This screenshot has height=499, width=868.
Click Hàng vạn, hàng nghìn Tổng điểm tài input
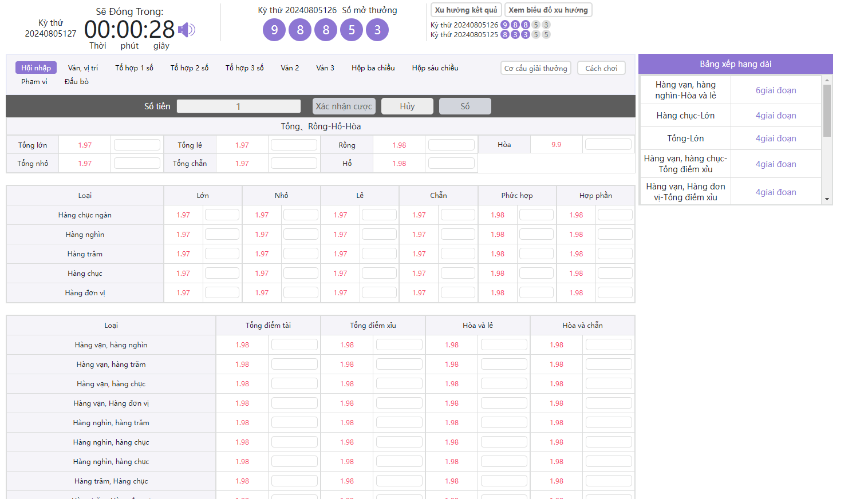click(294, 344)
